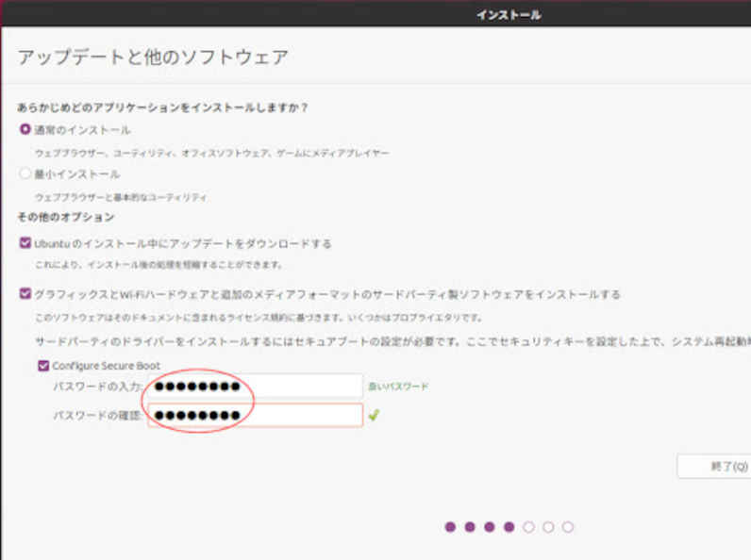The width and height of the screenshot is (751, 560).
Task: Toggle the Configure Secure Boot checkbox
Action: click(x=43, y=366)
